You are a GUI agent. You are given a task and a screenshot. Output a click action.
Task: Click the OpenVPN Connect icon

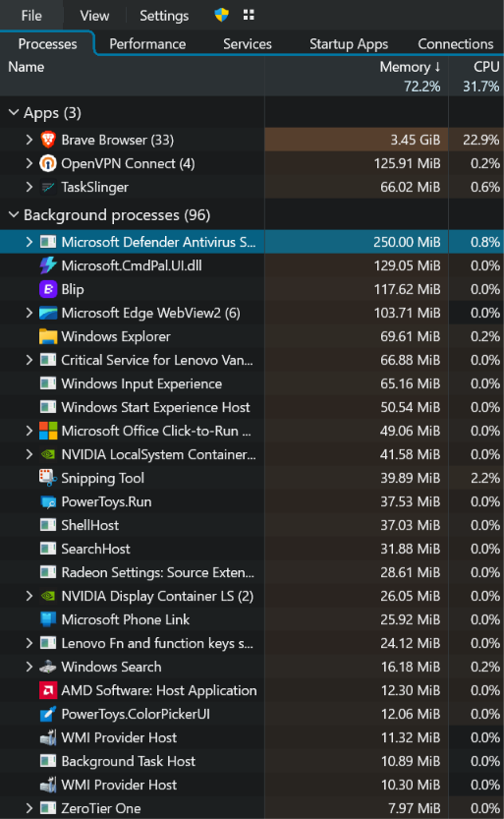tap(48, 163)
